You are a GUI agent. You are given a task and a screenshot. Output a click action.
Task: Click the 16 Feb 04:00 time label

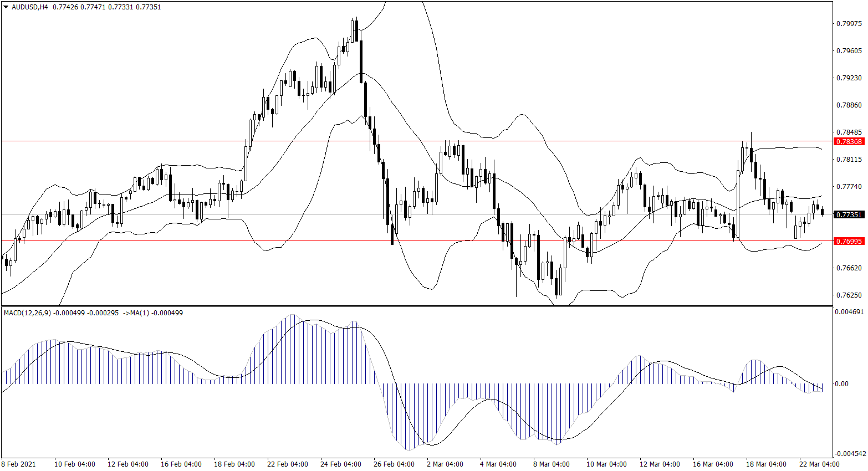(x=181, y=464)
